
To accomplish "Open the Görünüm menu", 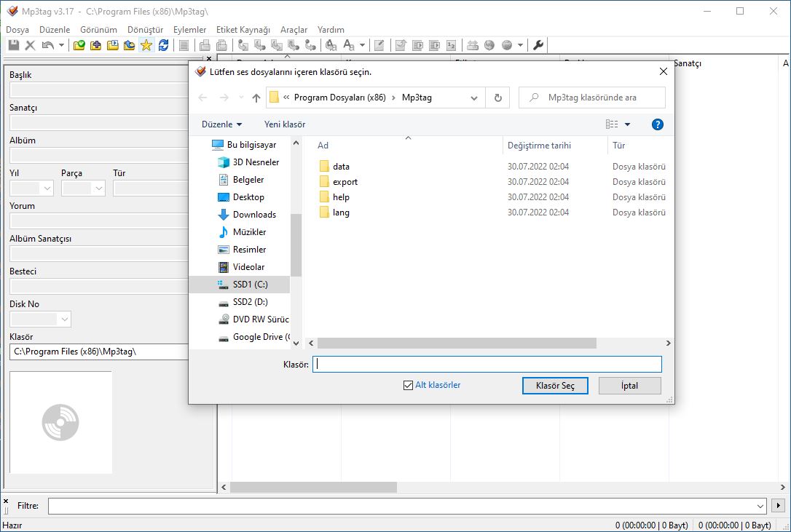I will tap(98, 30).
